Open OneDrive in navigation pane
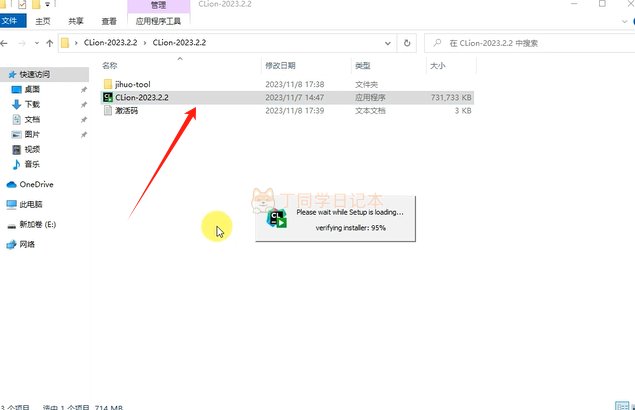Viewport: 635px width, 410px height. point(36,184)
